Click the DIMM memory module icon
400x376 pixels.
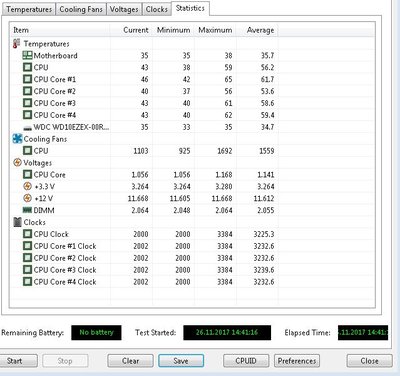tap(27, 210)
